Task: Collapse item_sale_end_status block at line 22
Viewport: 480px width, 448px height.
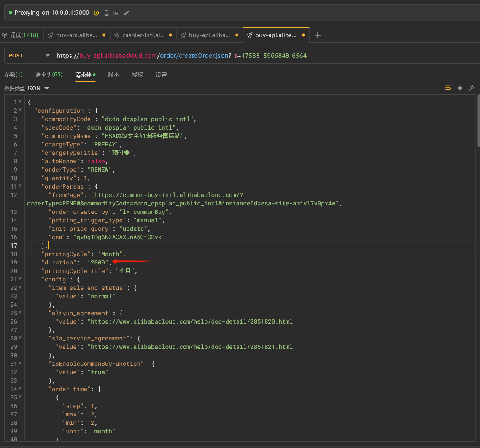Action: [x=20, y=287]
